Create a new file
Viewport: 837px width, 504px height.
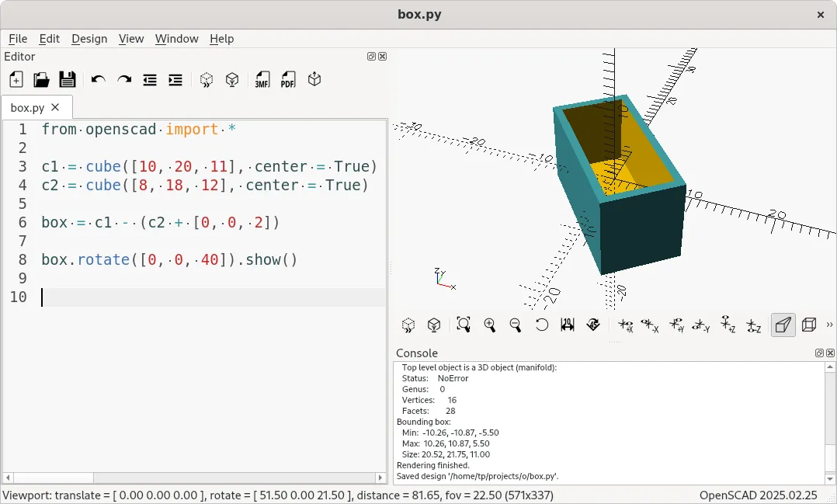[16, 79]
